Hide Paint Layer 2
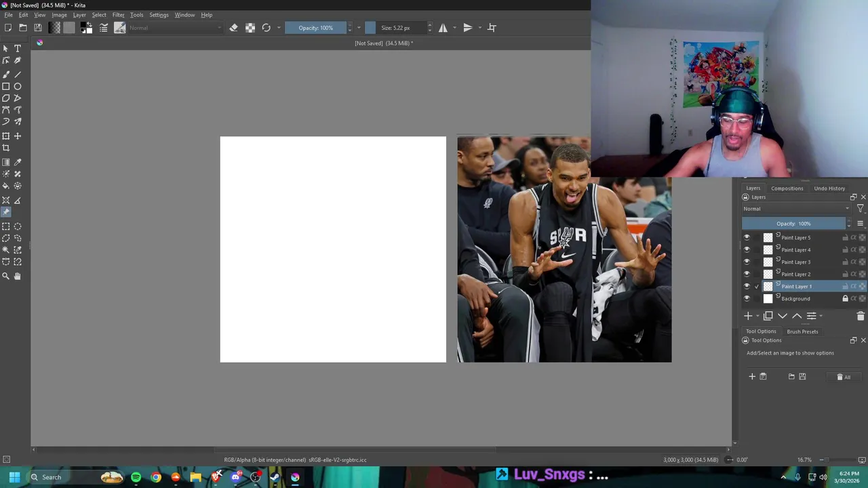Image resolution: width=868 pixels, height=488 pixels. (x=747, y=274)
